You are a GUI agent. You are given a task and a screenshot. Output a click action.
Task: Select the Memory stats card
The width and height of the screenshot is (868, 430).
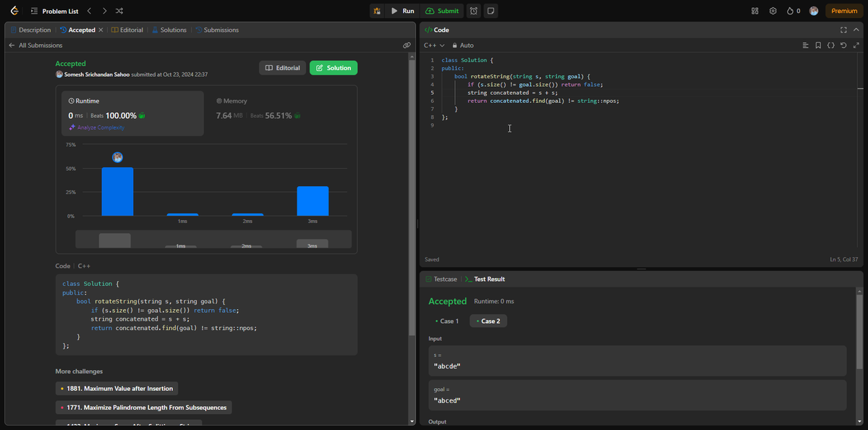pyautogui.click(x=282, y=113)
